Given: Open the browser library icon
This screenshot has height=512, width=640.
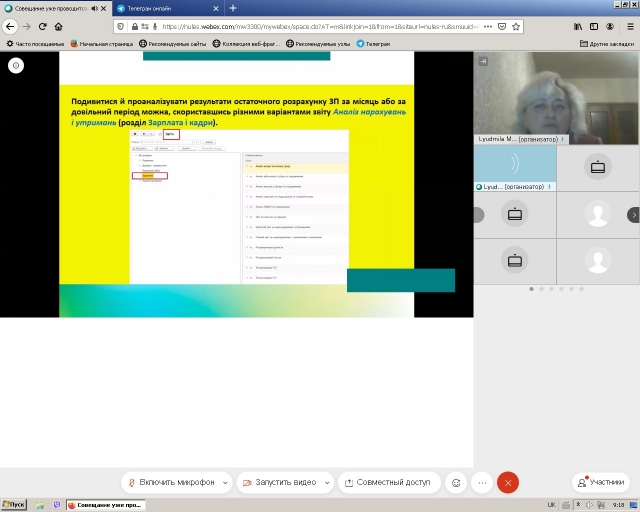Looking at the screenshot, I should [578, 27].
